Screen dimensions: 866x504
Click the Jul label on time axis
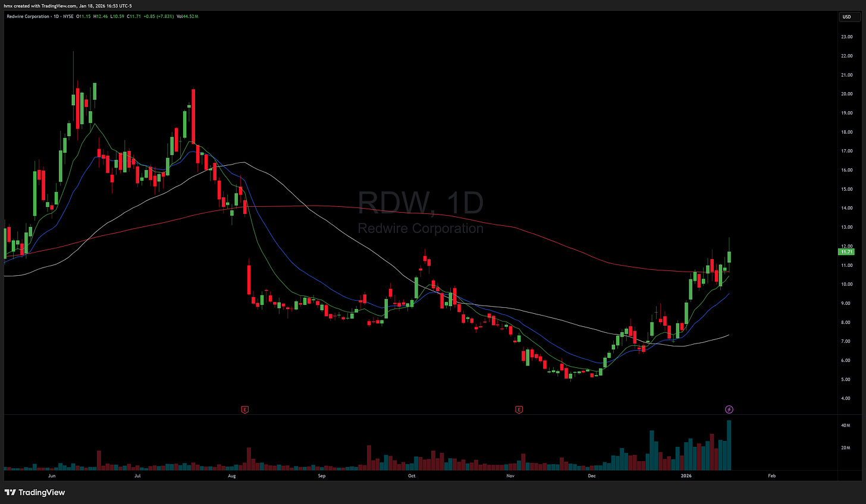tap(137, 475)
